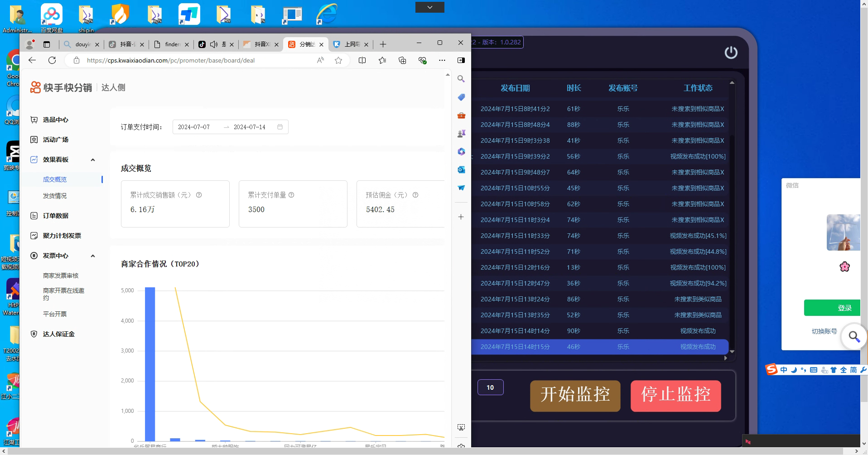This screenshot has height=455, width=868.
Task: Click 切换账号 in the WeChat window
Action: [824, 331]
